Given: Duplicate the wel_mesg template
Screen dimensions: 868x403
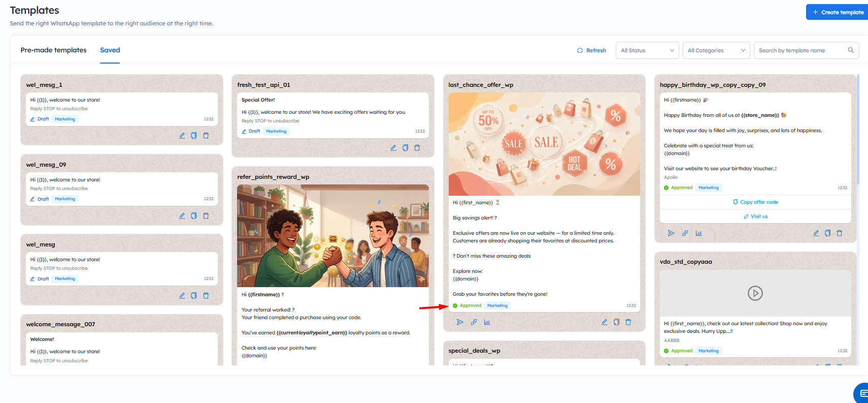Looking at the screenshot, I should coord(193,296).
